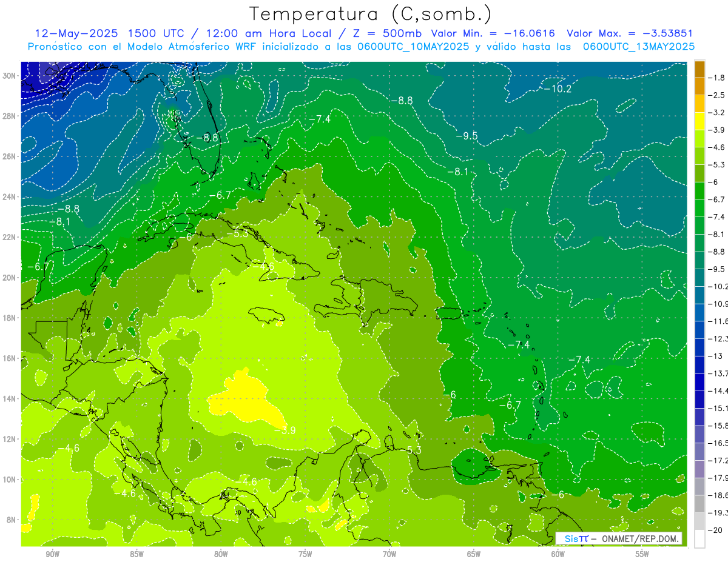Select the 'Z = 500mb' level label
This screenshot has width=728, height=562.
click(x=384, y=33)
